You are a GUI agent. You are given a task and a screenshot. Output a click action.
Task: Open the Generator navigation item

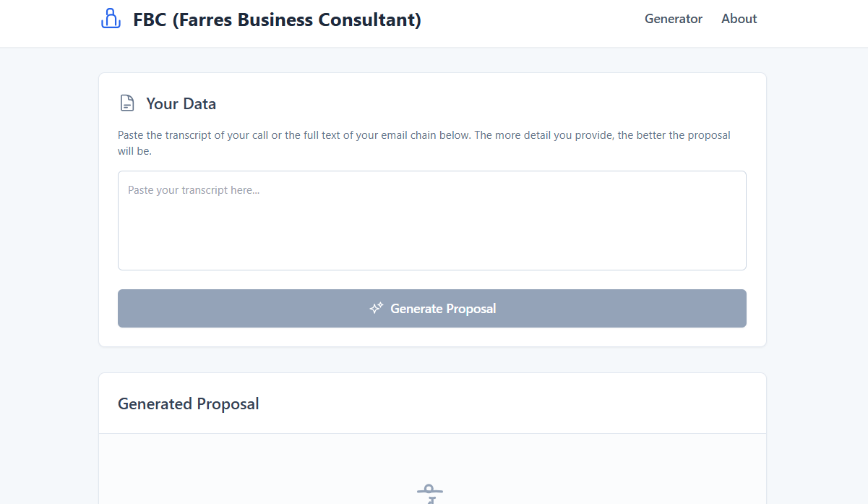pyautogui.click(x=673, y=19)
